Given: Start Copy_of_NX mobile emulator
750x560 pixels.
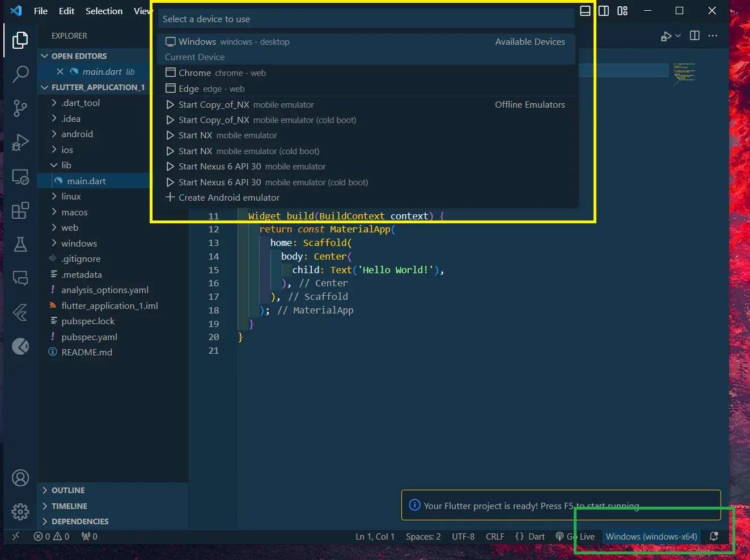Looking at the screenshot, I should click(x=366, y=104).
